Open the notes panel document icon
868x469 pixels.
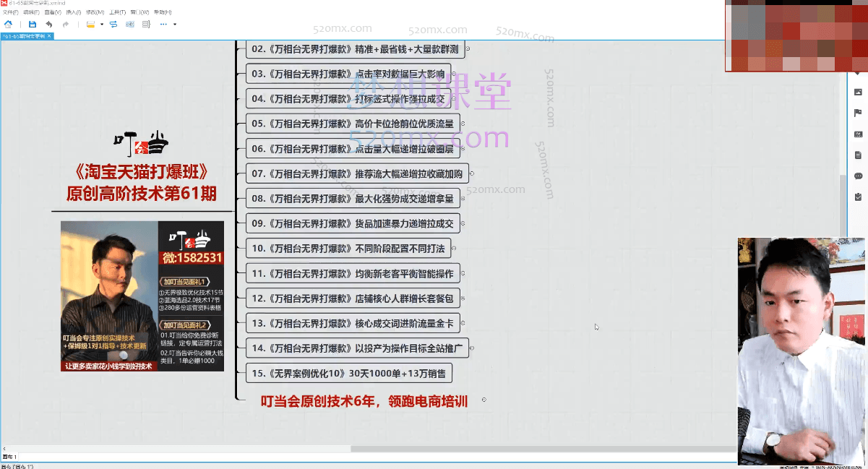pos(858,155)
